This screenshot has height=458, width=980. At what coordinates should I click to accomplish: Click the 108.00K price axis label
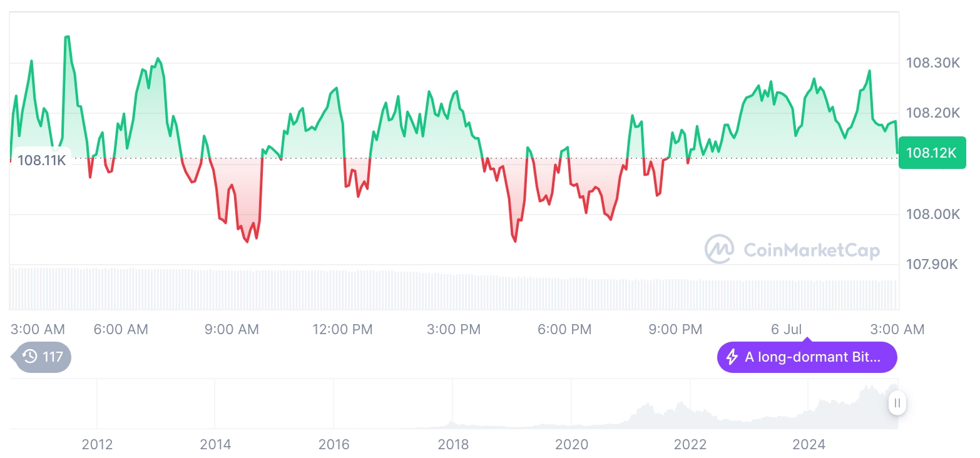(x=932, y=215)
